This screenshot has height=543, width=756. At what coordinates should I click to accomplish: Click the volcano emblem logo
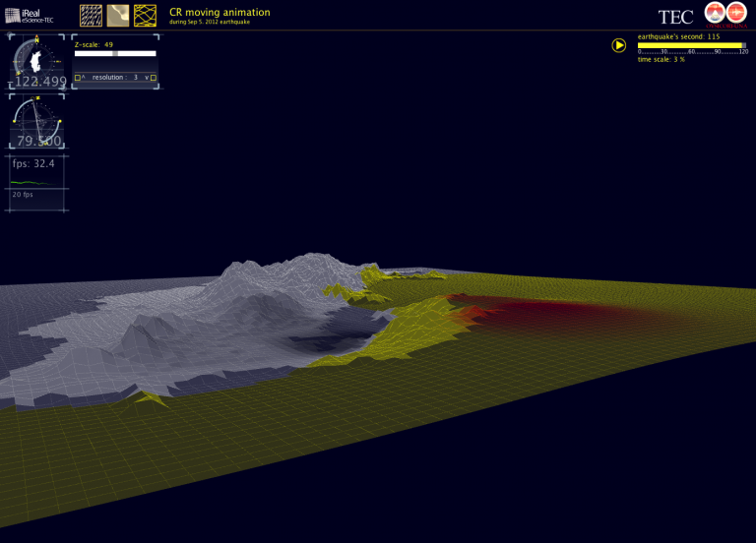tap(713, 14)
